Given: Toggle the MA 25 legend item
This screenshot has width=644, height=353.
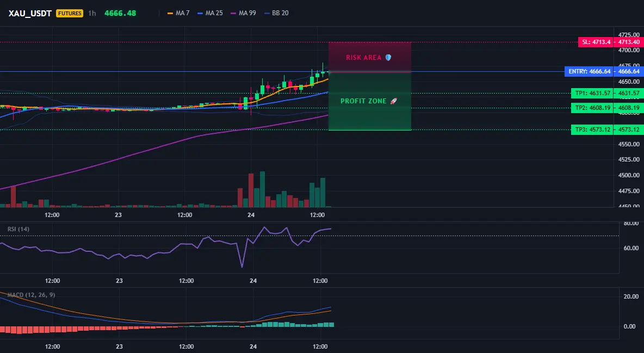Looking at the screenshot, I should [210, 13].
